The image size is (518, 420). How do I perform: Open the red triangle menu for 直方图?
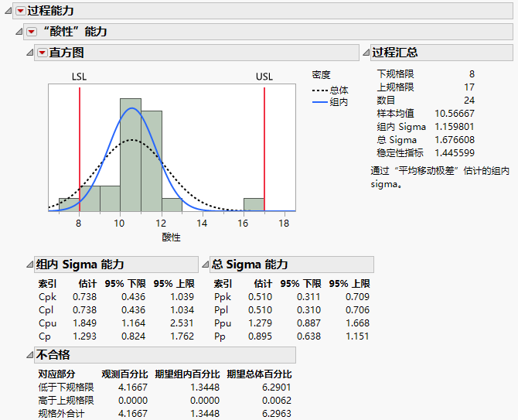(43, 53)
